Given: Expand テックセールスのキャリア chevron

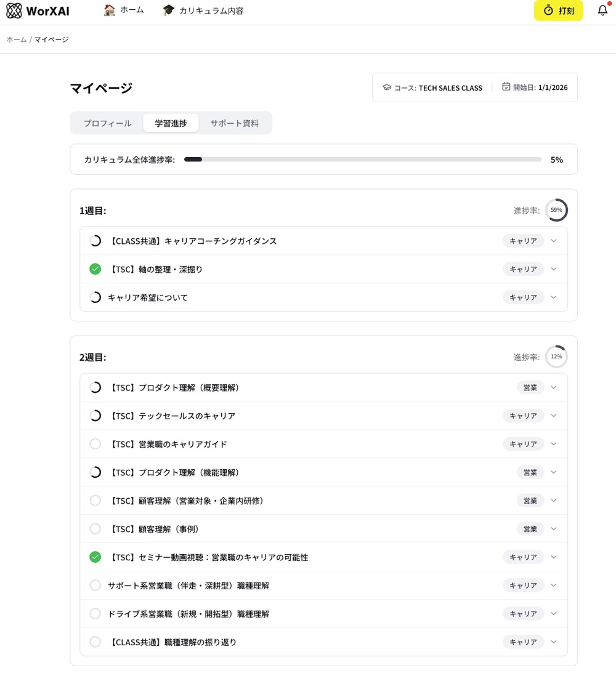Looking at the screenshot, I should pyautogui.click(x=554, y=416).
